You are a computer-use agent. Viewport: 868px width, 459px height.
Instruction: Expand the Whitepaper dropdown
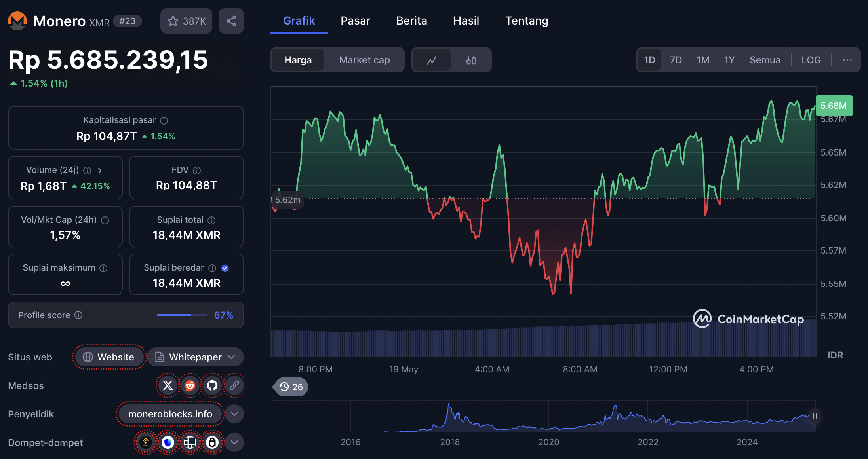pos(196,357)
